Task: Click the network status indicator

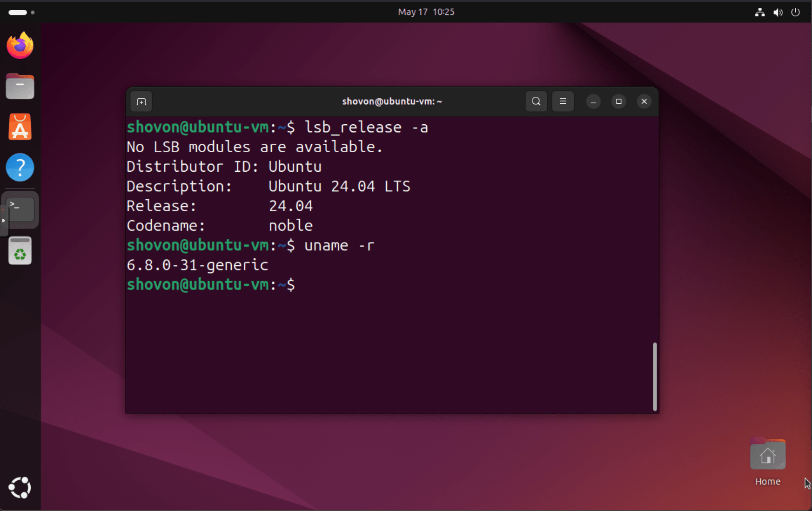Action: (759, 12)
